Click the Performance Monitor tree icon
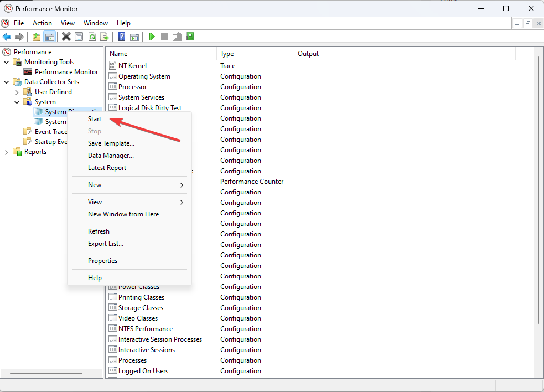Image resolution: width=544 pixels, height=392 pixels. (x=28, y=72)
